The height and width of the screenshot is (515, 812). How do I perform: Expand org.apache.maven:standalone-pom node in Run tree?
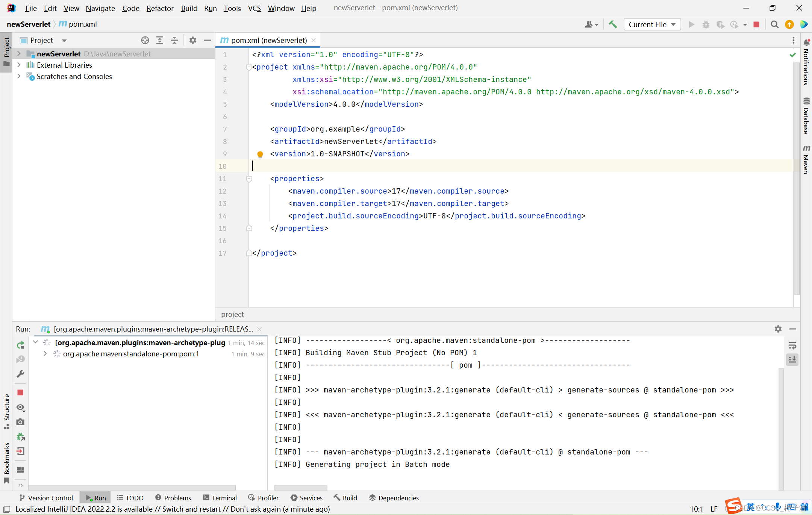[x=45, y=354]
